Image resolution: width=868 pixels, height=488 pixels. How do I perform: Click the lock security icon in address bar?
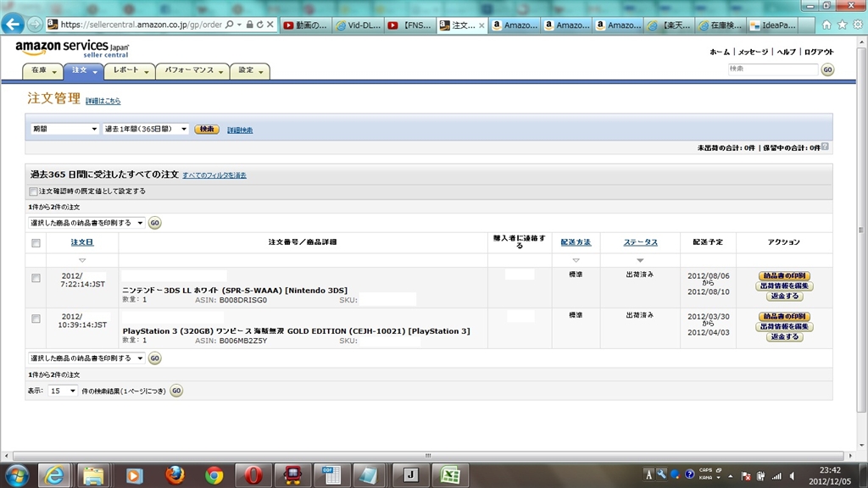tap(250, 25)
